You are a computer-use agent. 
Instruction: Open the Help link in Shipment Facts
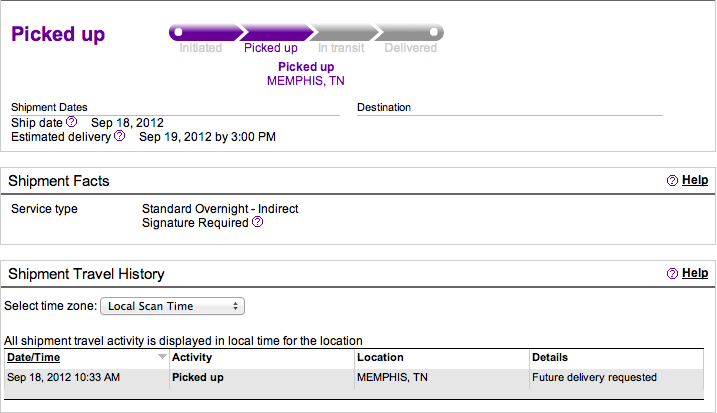coord(695,180)
